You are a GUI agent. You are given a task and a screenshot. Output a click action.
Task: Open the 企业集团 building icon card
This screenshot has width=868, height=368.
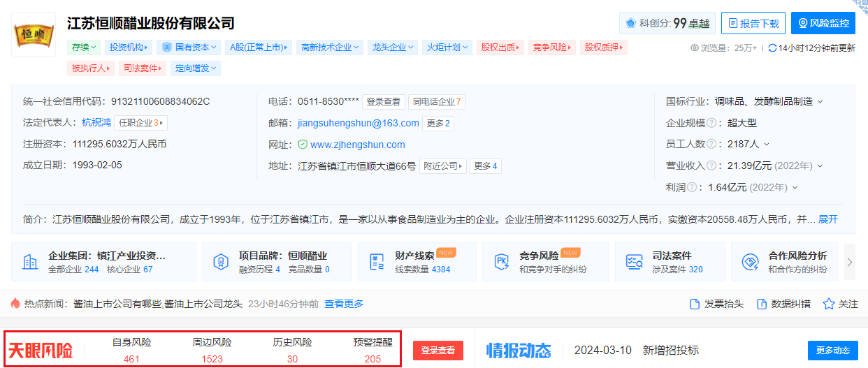tap(30, 262)
